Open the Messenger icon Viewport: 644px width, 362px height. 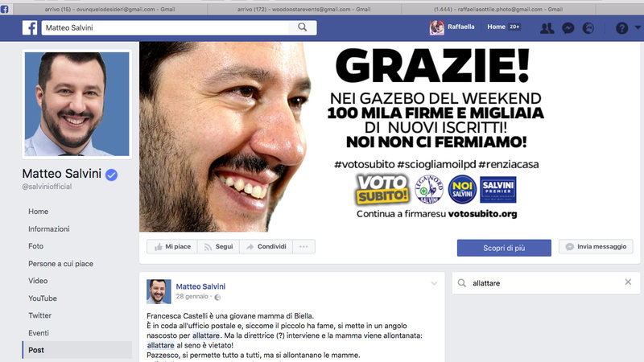click(x=568, y=28)
